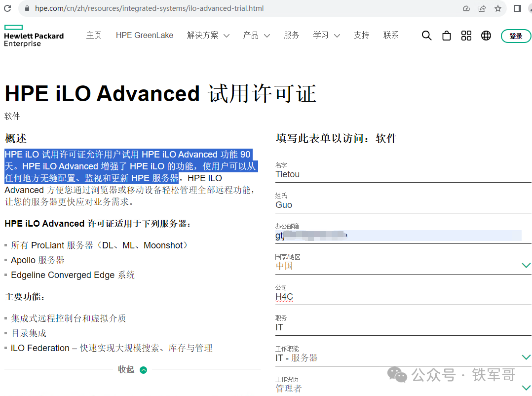Click the 办公邮箱 email input field

[x=395, y=236]
